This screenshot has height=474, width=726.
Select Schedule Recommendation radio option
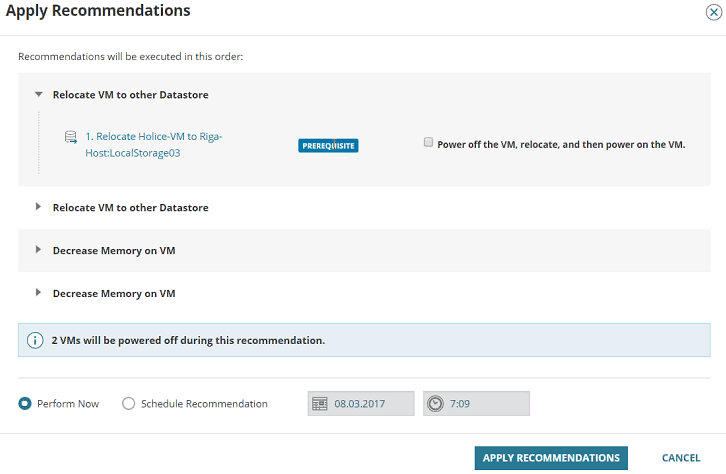click(x=128, y=404)
